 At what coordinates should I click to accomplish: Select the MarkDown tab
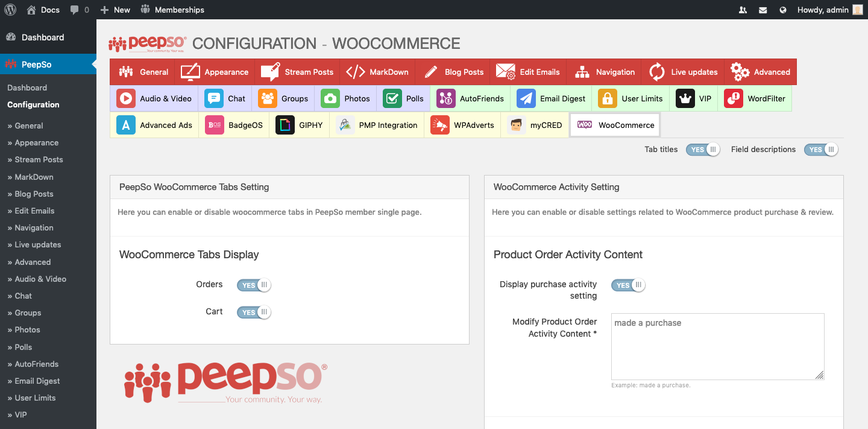377,72
